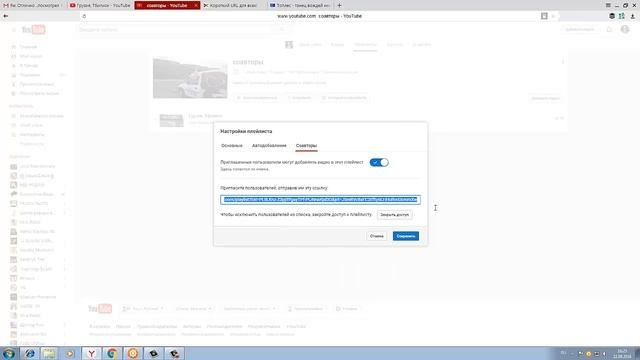Screen dimensions: 640x360
Task: Open a new browser tab with plus
Action: click(x=339, y=5)
